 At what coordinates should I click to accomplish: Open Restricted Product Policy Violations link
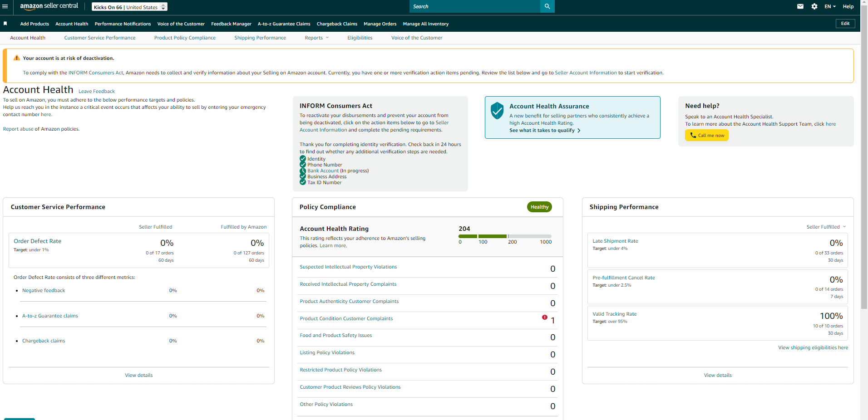tap(341, 370)
